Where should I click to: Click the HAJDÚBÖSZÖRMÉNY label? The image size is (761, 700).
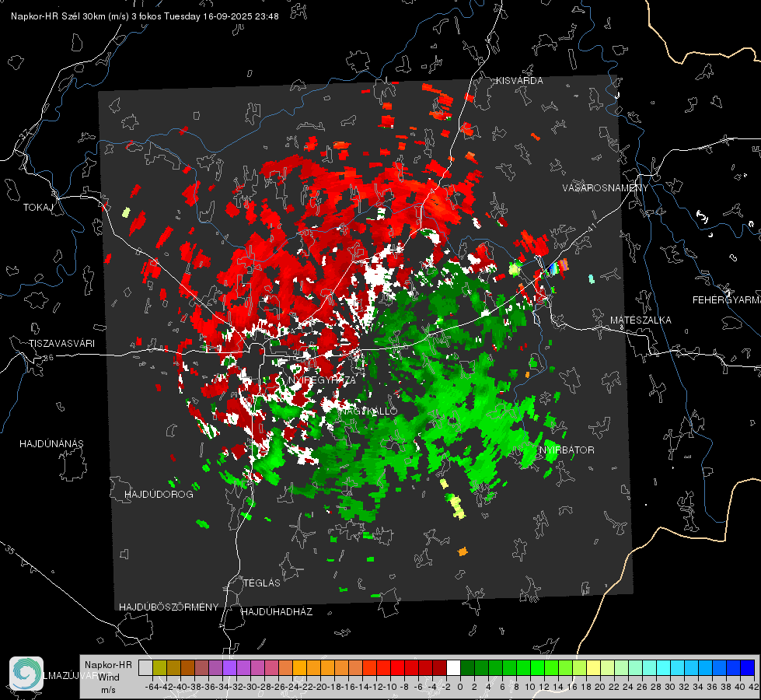click(x=169, y=607)
